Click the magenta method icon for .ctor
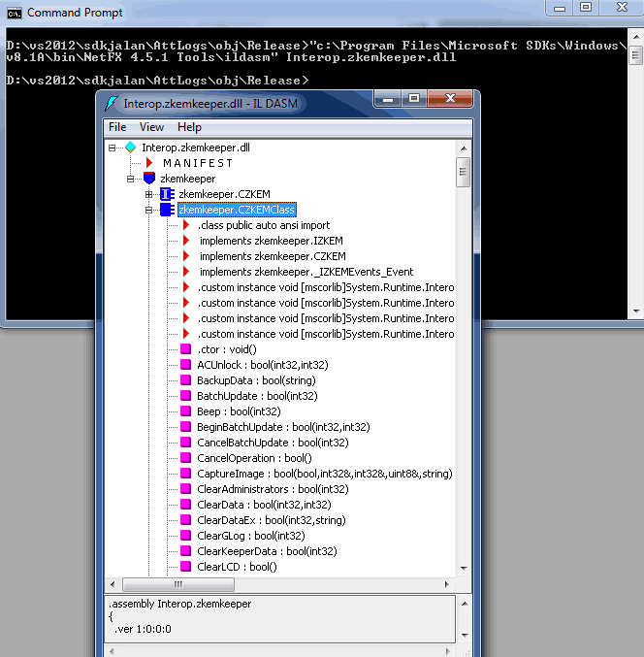 pos(185,349)
